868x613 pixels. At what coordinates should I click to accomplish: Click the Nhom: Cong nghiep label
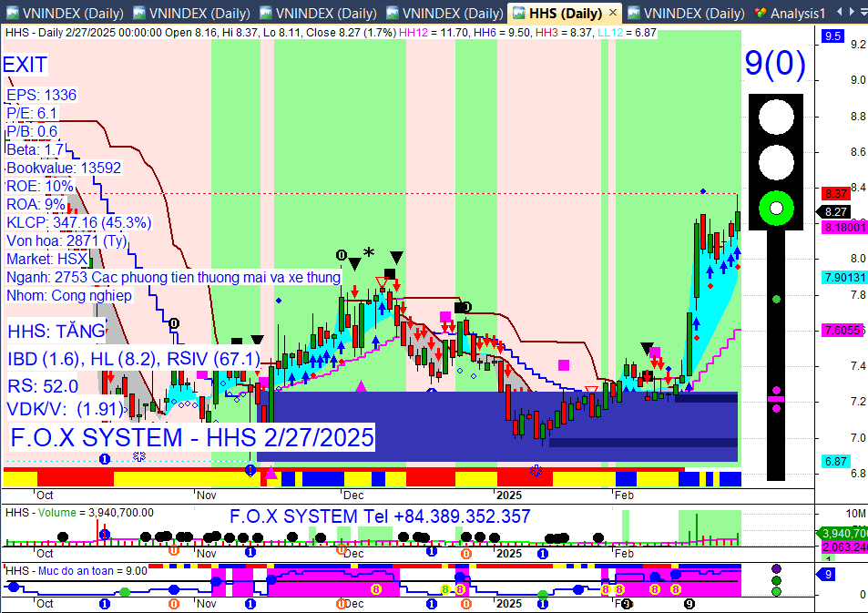[x=69, y=295]
